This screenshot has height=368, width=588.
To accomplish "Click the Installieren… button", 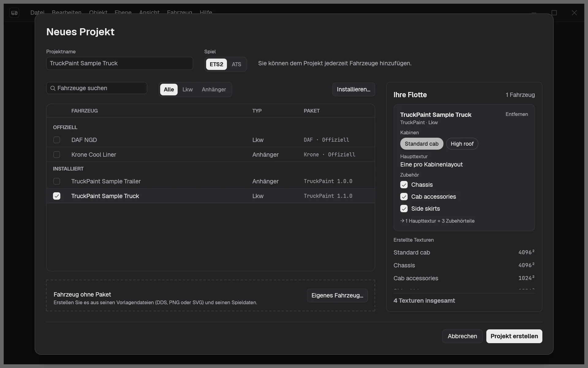I will 353,89.
